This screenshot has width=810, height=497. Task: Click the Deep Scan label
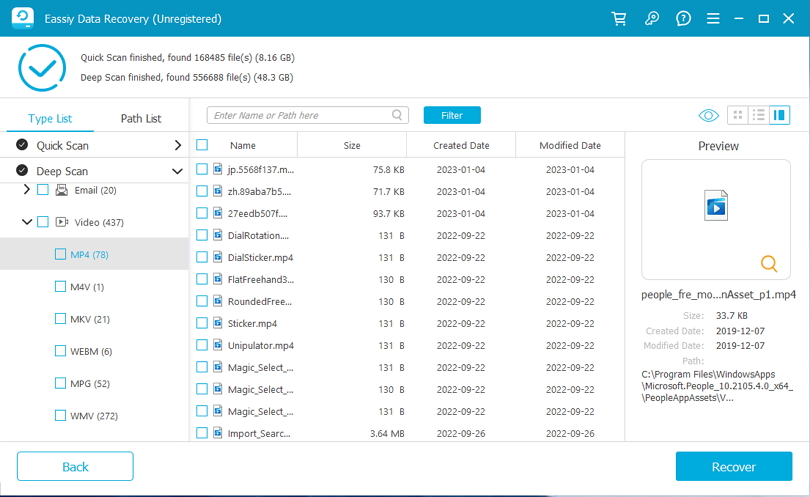[x=62, y=171]
